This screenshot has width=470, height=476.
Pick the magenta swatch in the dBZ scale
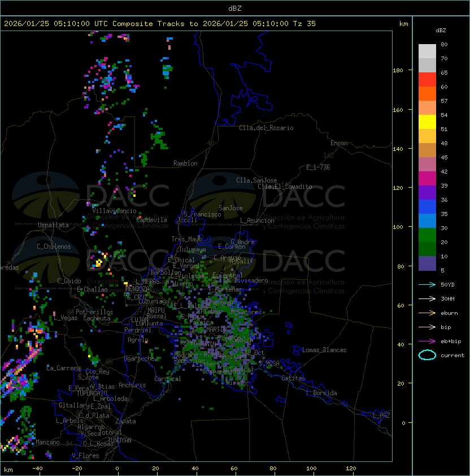(x=427, y=179)
